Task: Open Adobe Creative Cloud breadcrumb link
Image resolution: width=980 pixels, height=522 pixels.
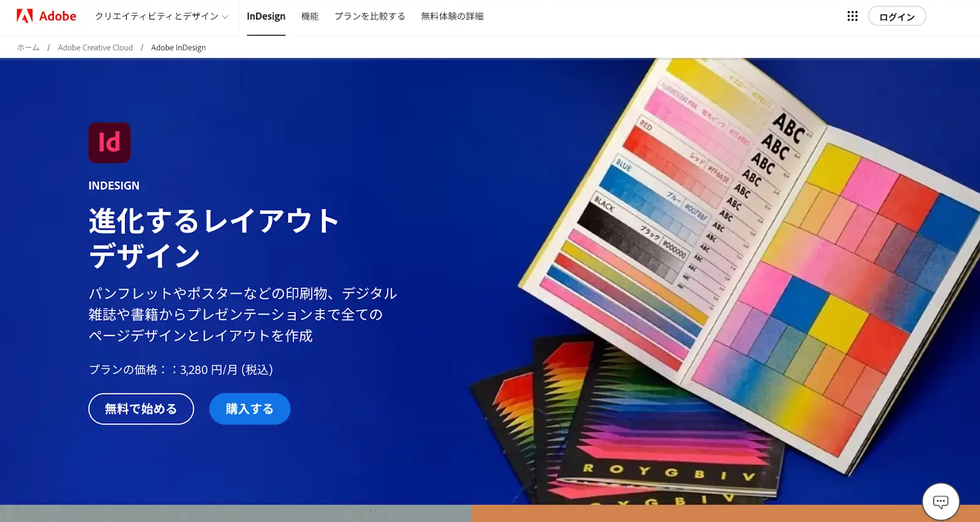Action: coord(95,48)
